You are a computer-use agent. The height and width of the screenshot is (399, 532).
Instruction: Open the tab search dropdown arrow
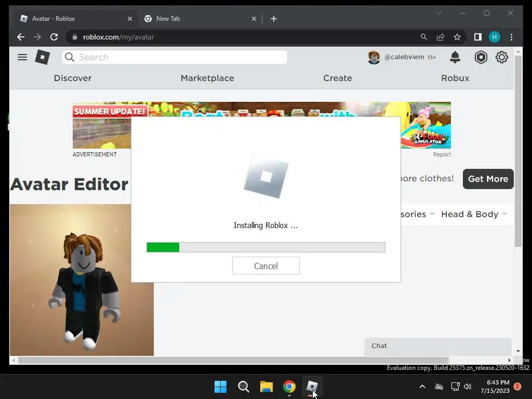438,13
